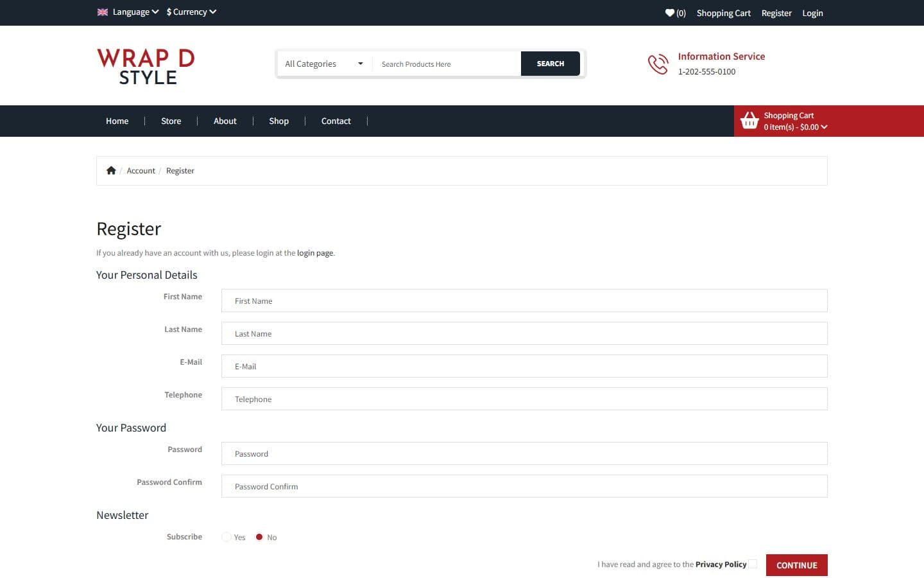Open the login page link
924x578 pixels.
315,253
